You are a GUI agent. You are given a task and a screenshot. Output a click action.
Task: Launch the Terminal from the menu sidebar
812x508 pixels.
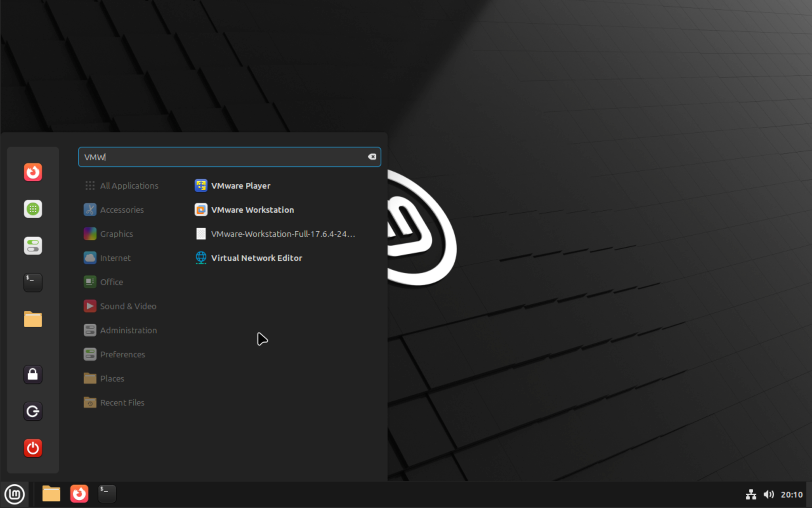[x=33, y=282]
